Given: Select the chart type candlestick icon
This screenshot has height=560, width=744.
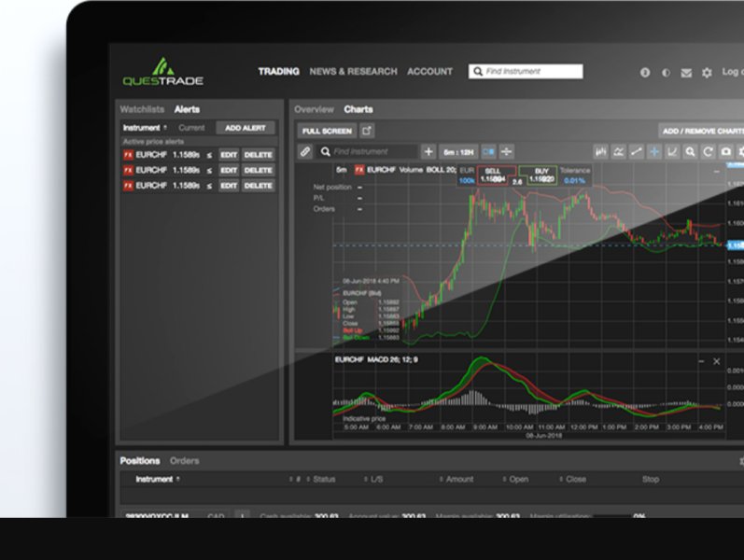Looking at the screenshot, I should pyautogui.click(x=600, y=152).
